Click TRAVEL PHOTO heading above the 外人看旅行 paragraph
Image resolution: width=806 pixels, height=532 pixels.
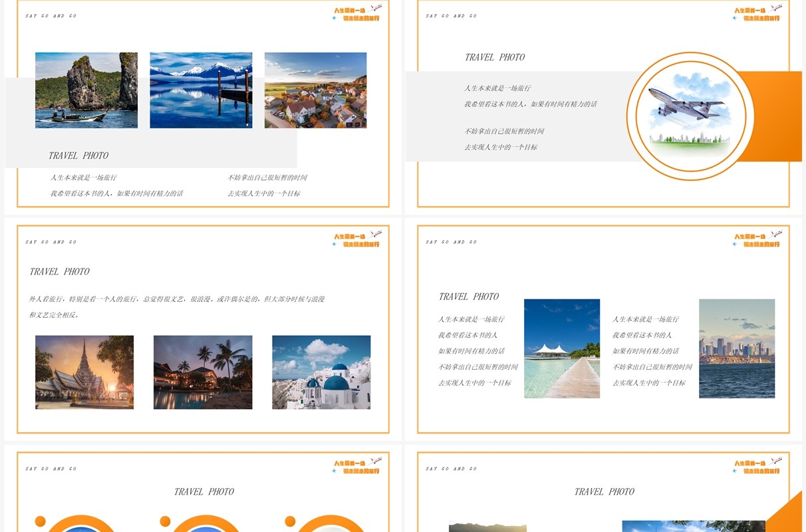(59, 271)
